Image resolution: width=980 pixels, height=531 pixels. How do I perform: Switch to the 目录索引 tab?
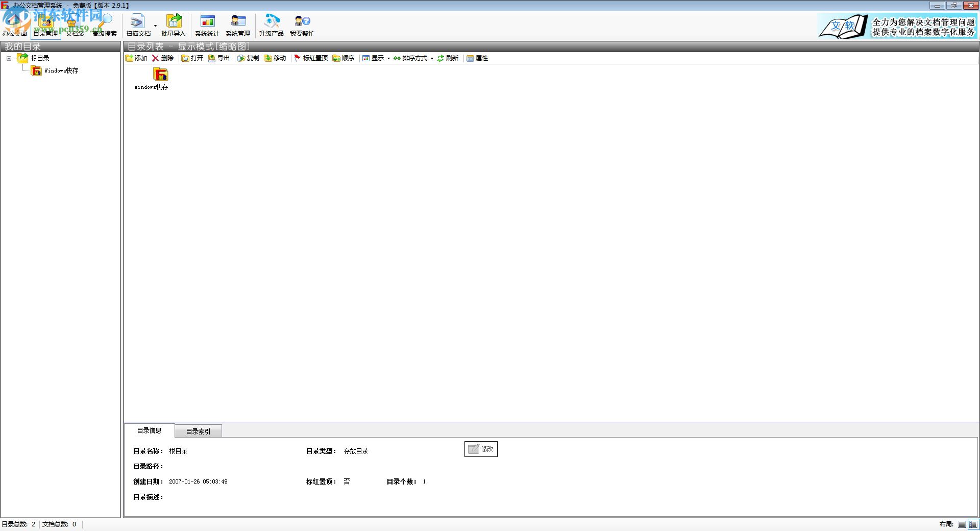click(x=198, y=431)
